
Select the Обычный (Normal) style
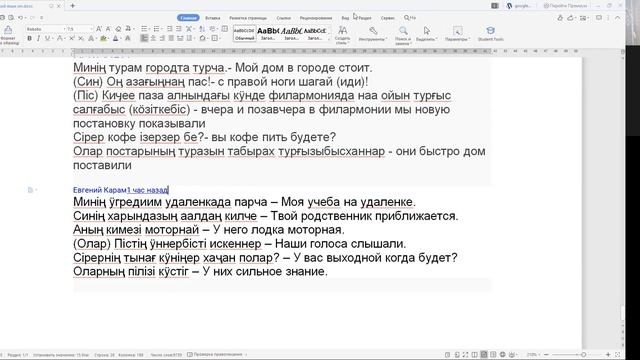point(244,34)
